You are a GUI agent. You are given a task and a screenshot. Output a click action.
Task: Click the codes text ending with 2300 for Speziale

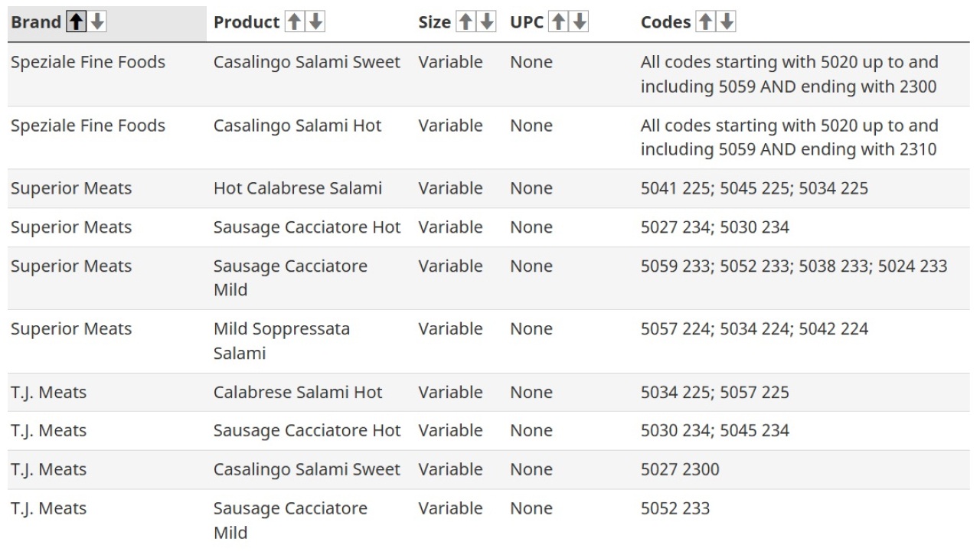tap(789, 74)
